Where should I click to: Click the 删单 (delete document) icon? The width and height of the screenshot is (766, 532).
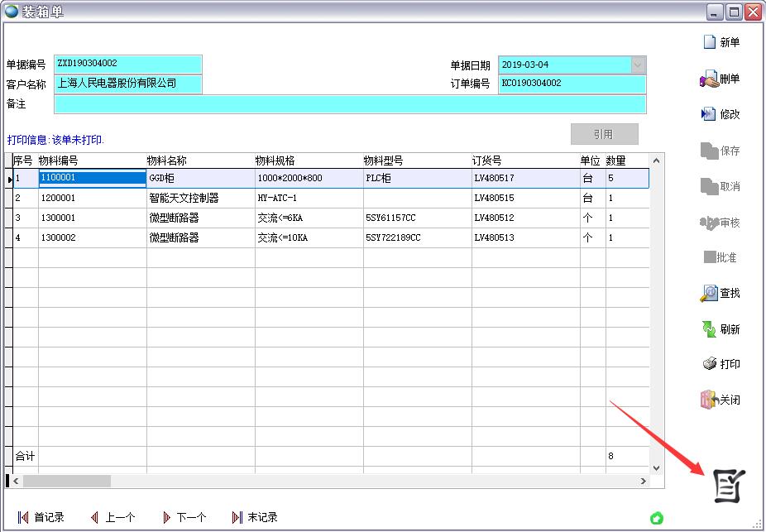709,79
